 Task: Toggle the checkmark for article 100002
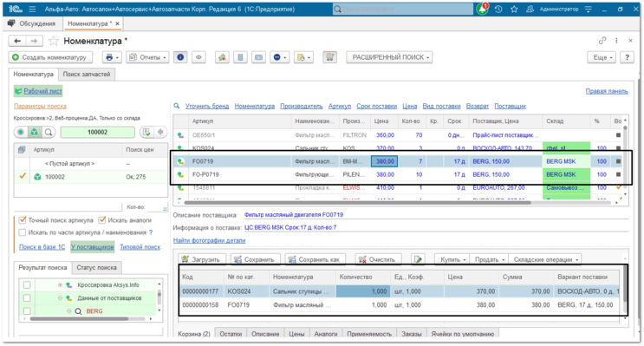(x=23, y=176)
